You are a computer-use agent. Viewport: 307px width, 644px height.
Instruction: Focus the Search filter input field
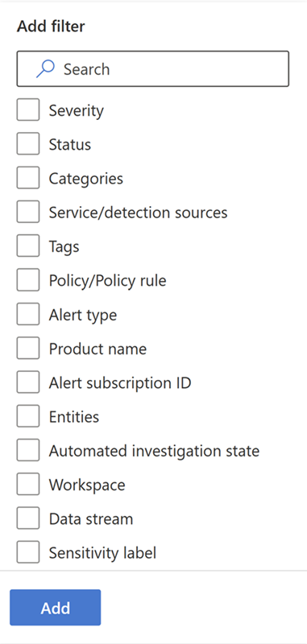153,68
